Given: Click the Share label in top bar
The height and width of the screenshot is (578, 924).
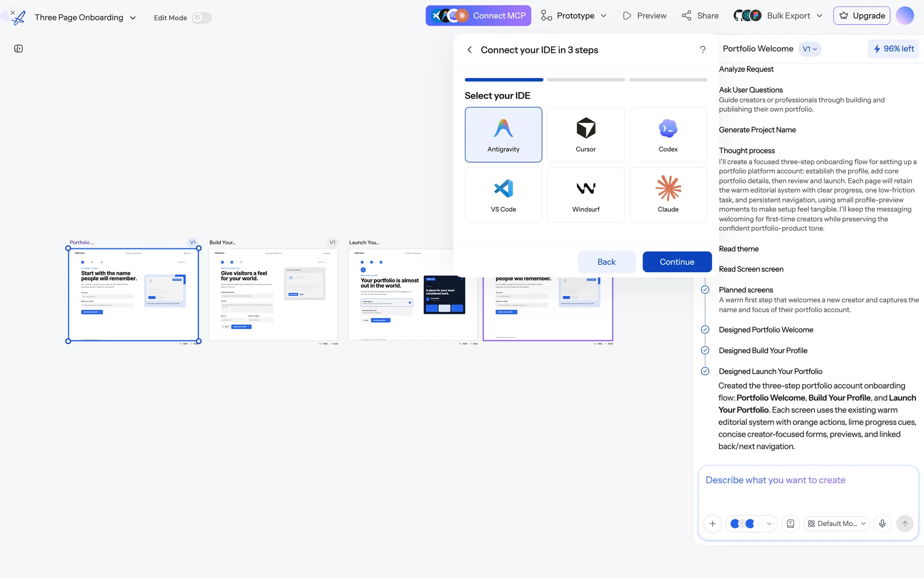Looking at the screenshot, I should (x=707, y=16).
